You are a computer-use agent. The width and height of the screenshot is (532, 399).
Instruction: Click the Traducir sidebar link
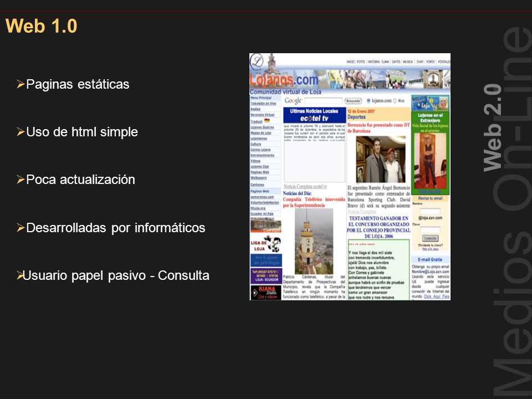click(257, 121)
